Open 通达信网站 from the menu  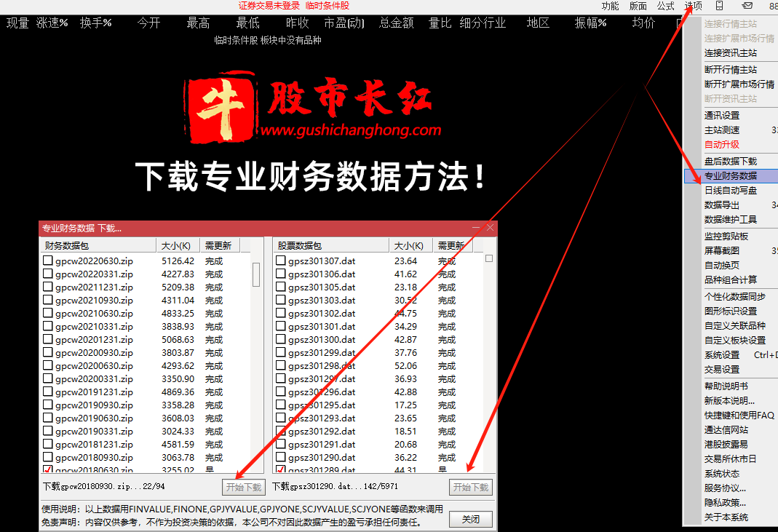point(726,430)
